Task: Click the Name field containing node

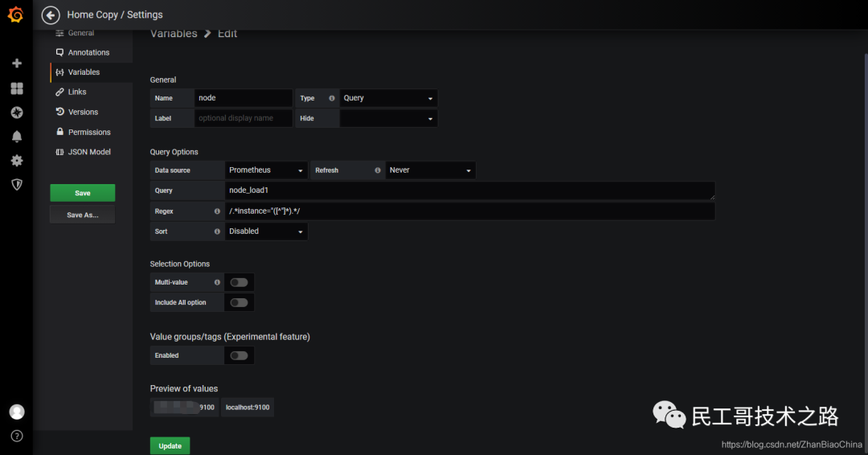Action: (x=243, y=98)
